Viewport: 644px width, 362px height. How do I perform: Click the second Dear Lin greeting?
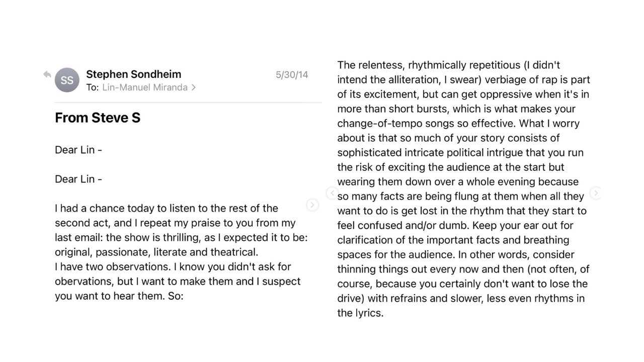[78, 179]
